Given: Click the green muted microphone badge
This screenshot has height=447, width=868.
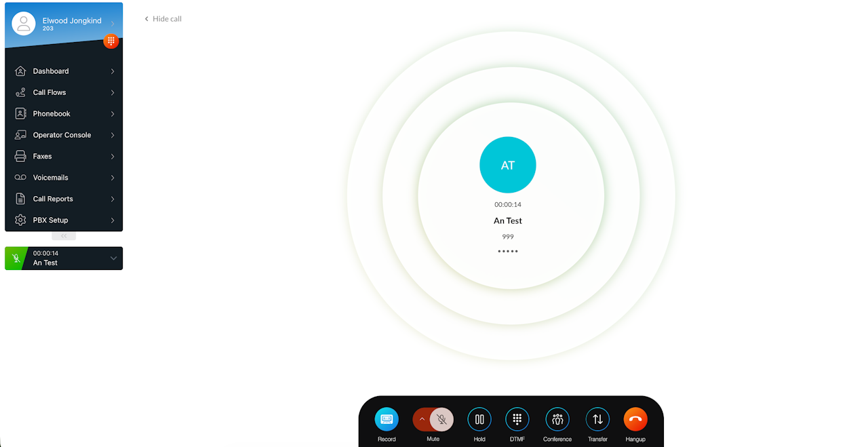Looking at the screenshot, I should (15, 258).
